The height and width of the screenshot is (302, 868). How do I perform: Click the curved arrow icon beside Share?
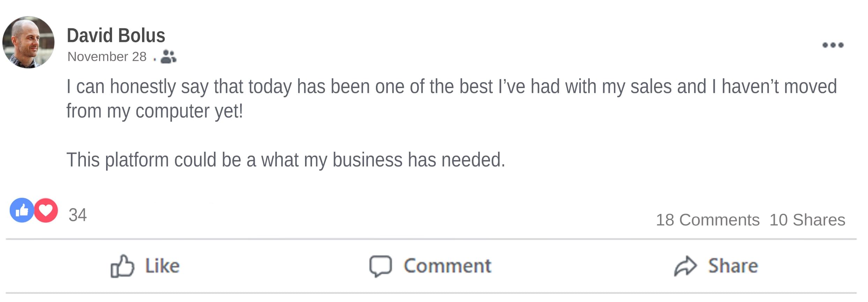pos(685,266)
